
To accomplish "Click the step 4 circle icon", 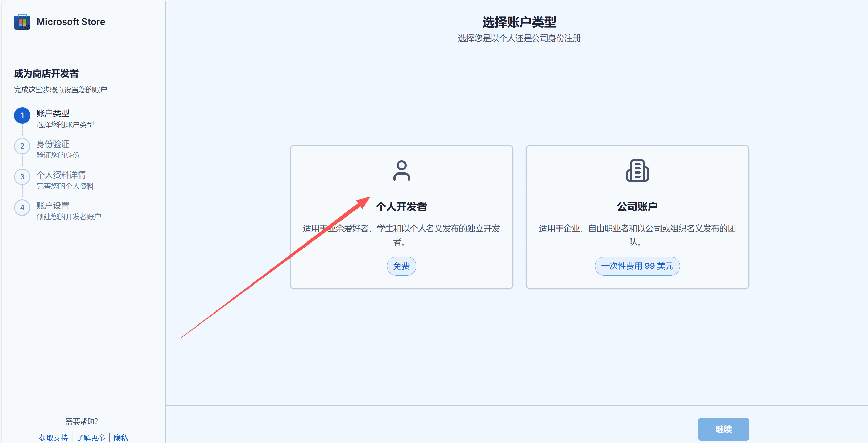I will pos(22,208).
